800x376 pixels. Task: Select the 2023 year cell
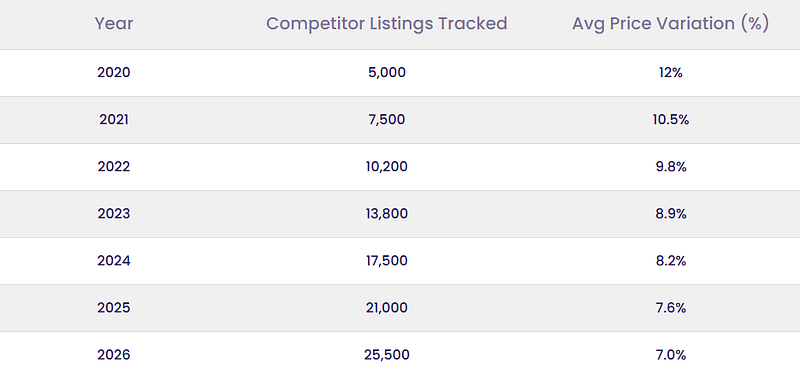[114, 214]
